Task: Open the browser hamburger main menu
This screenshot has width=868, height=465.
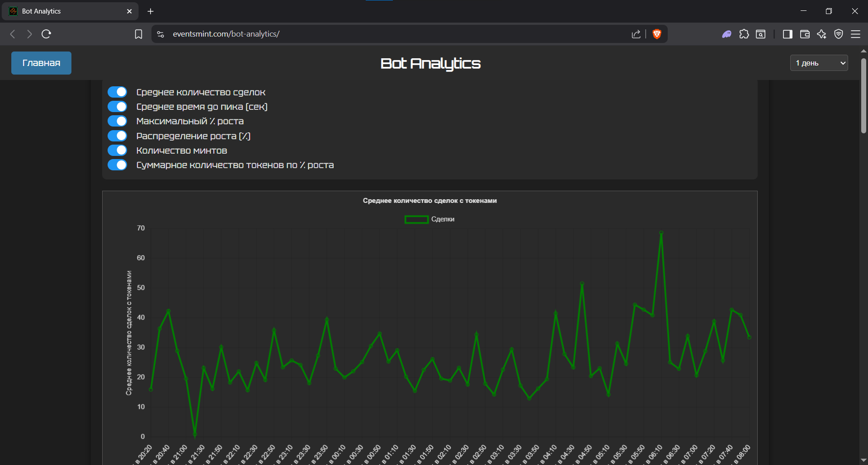Action: (x=855, y=34)
